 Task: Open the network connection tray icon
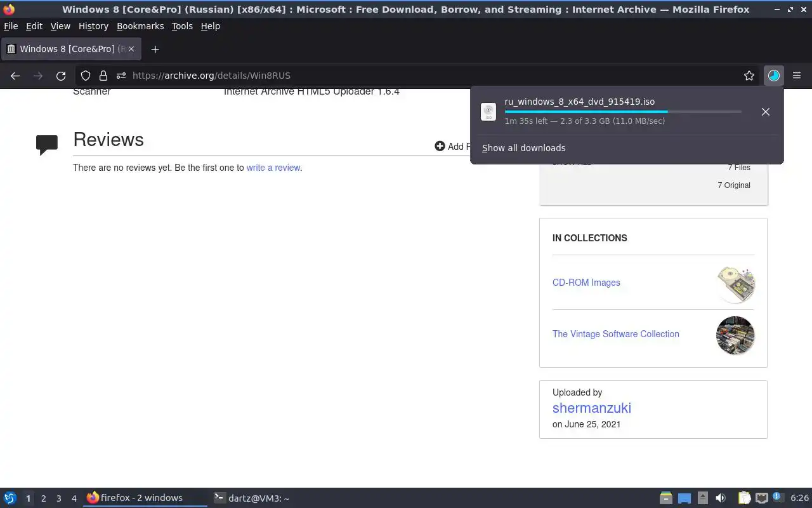[762, 498]
